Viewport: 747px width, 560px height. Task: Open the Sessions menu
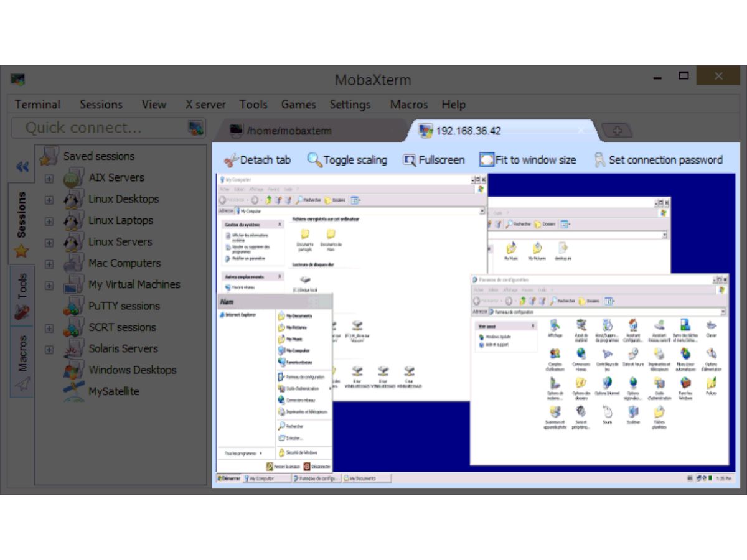(101, 105)
